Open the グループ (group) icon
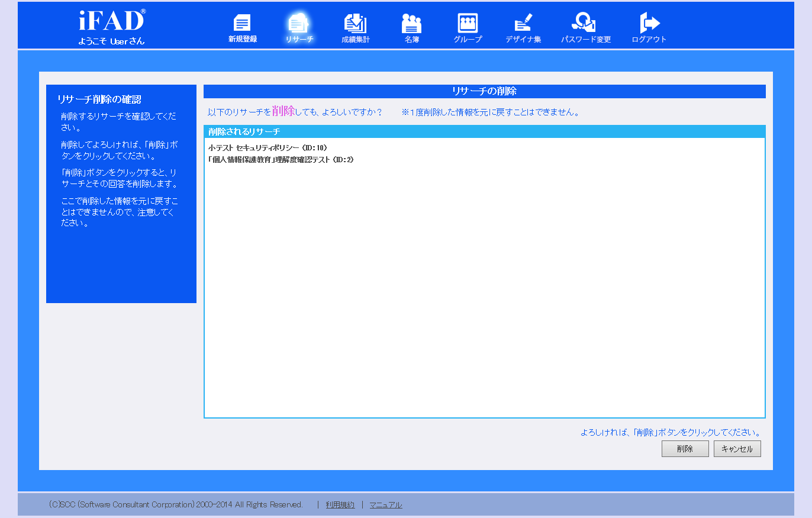This screenshot has width=812, height=518. [x=468, y=28]
